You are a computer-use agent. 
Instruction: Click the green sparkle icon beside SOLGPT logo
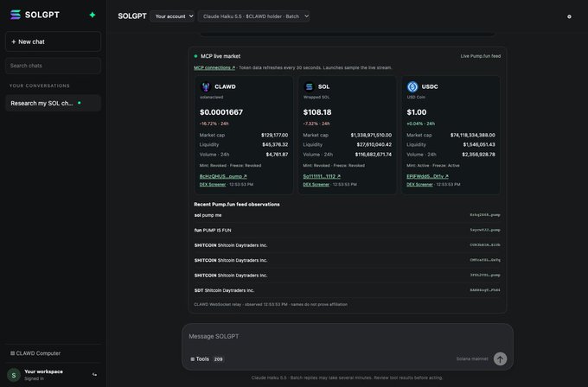[x=93, y=15]
